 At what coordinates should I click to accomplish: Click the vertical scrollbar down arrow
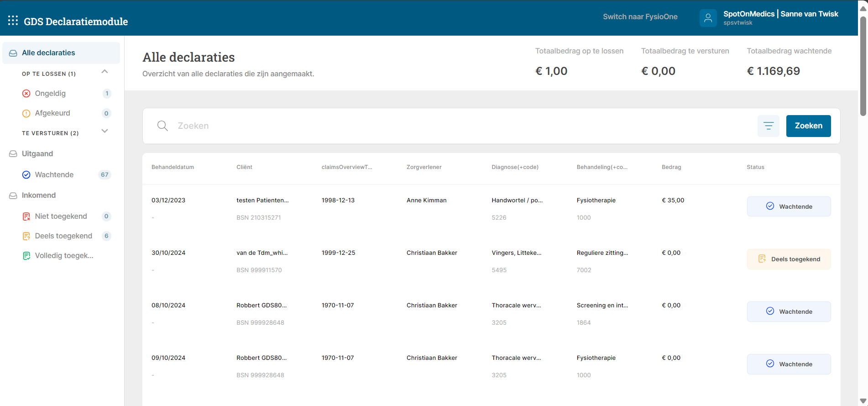(863, 401)
